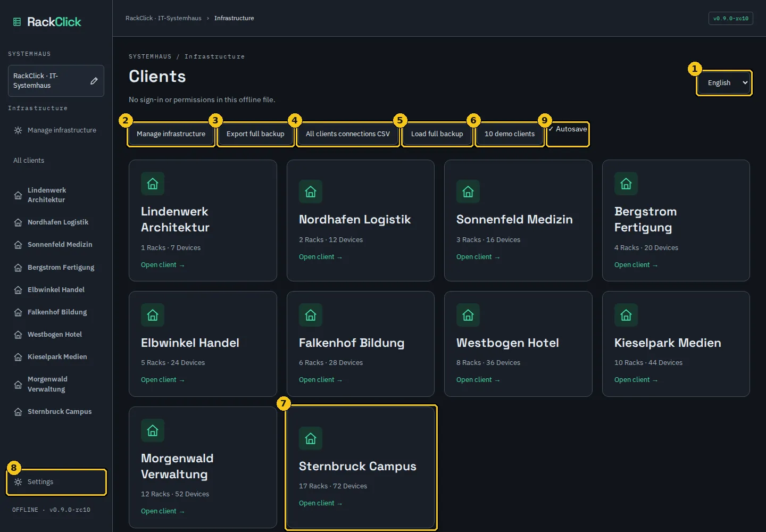Click the house icon on Nordhafen Logistik card

point(311,192)
